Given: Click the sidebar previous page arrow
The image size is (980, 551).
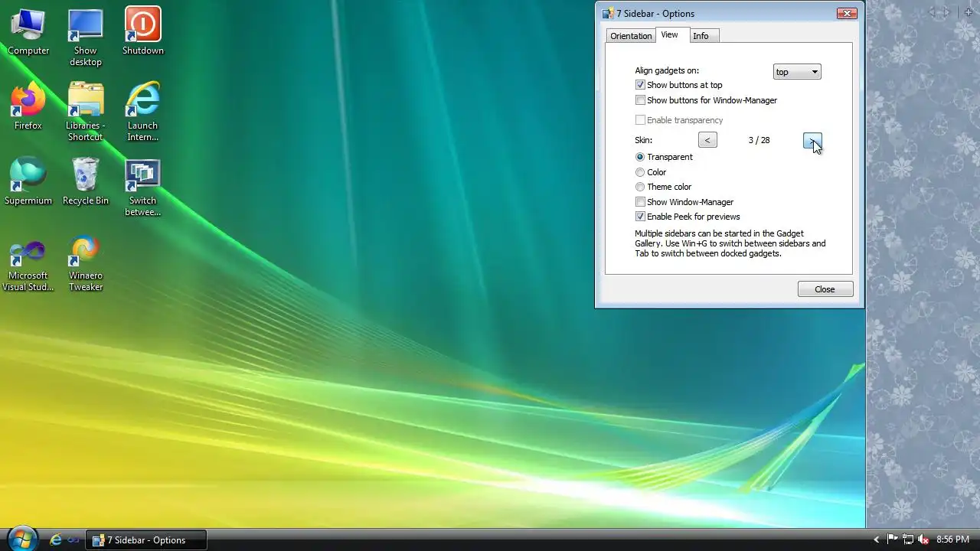Looking at the screenshot, I should pyautogui.click(x=932, y=12).
